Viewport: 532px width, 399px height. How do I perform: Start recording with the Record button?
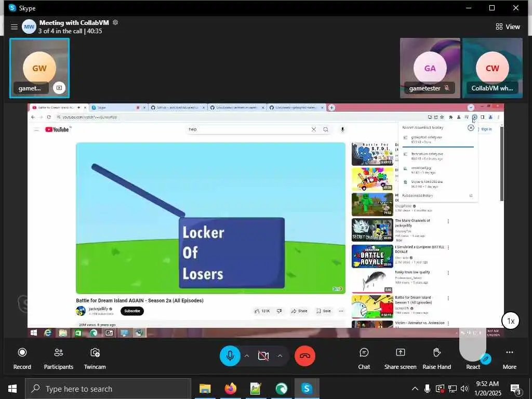[x=22, y=358]
